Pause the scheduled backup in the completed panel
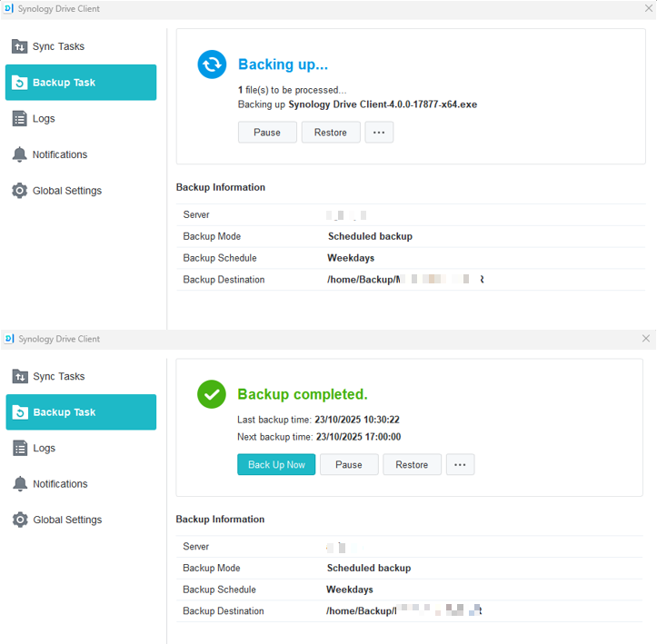657x644 pixels. point(349,465)
